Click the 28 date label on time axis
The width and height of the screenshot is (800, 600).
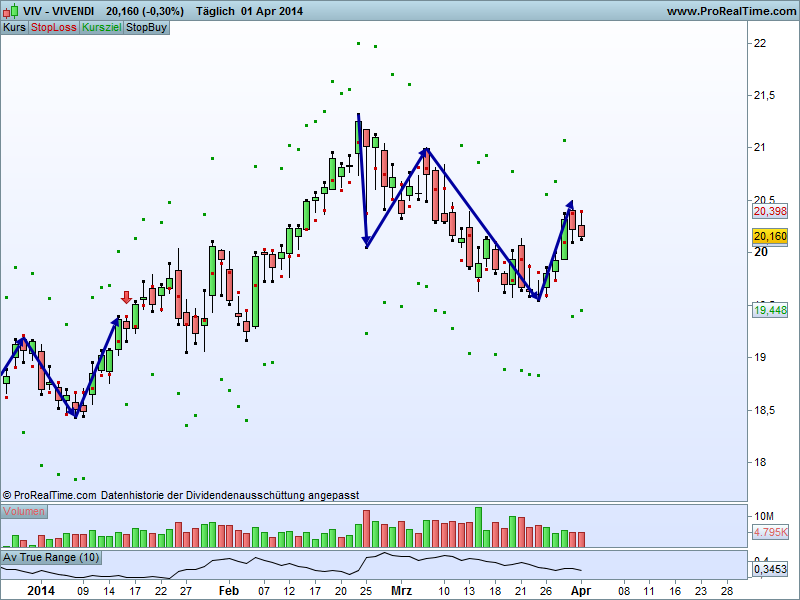[727, 591]
